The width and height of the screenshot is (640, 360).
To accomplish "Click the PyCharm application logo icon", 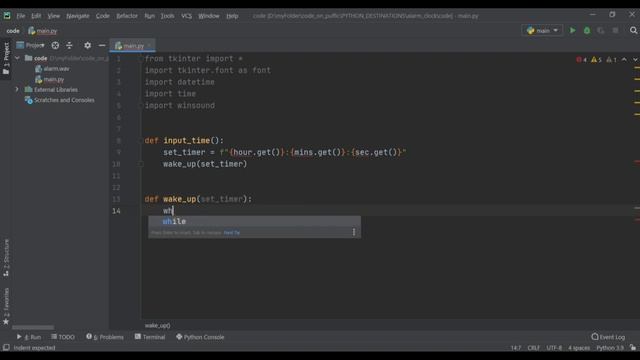I will click(7, 16).
